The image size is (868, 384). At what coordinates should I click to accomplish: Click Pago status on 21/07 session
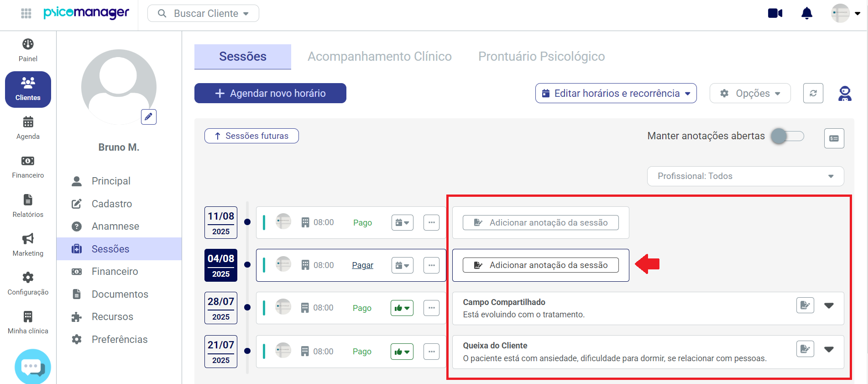(362, 352)
